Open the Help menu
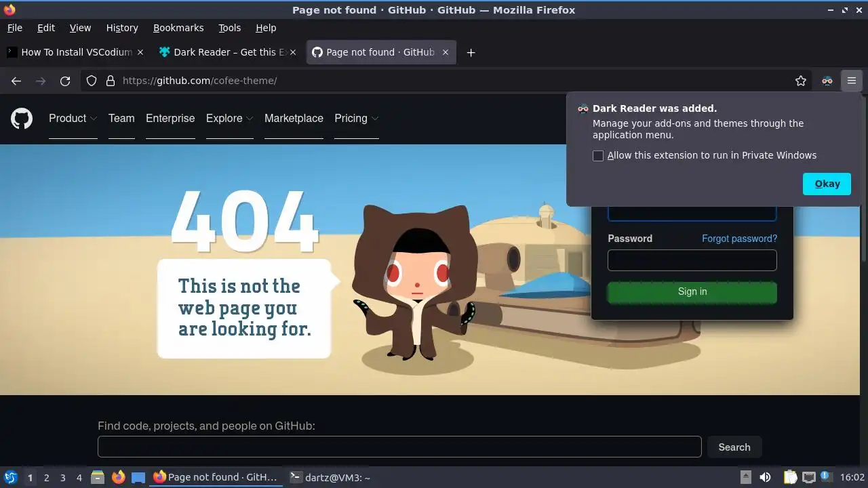The width and height of the screenshot is (868, 488). click(266, 28)
